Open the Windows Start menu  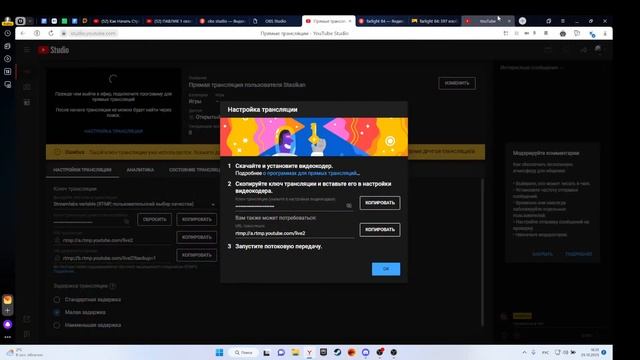click(219, 352)
